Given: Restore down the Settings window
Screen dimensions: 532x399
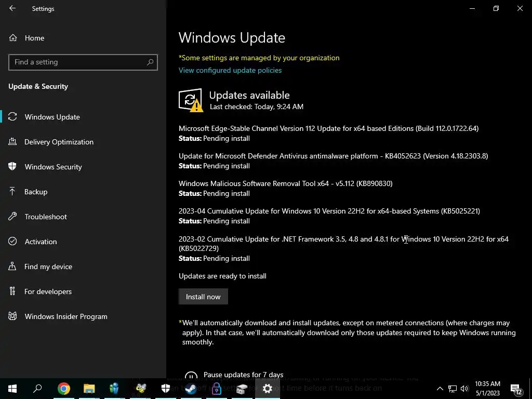Looking at the screenshot, I should tap(496, 8).
